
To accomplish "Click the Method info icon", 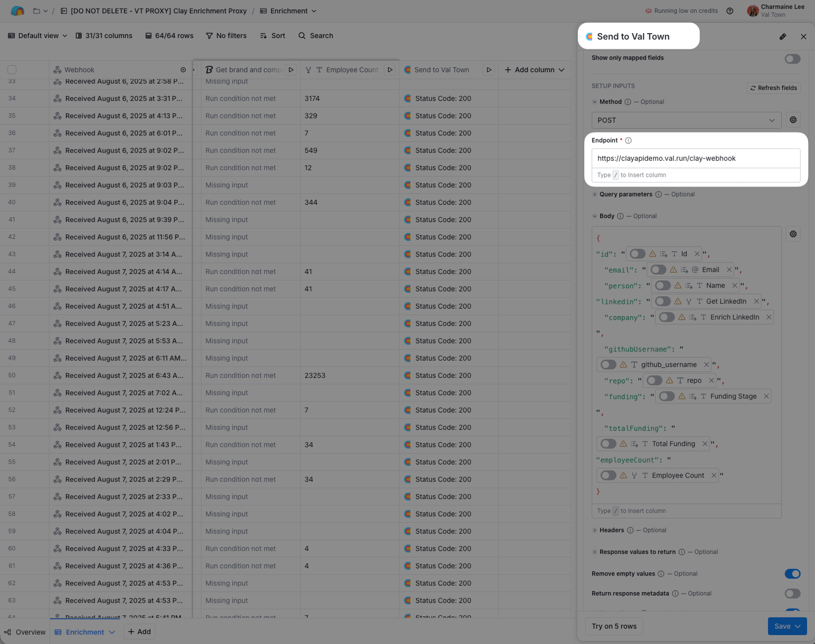I will [x=628, y=102].
